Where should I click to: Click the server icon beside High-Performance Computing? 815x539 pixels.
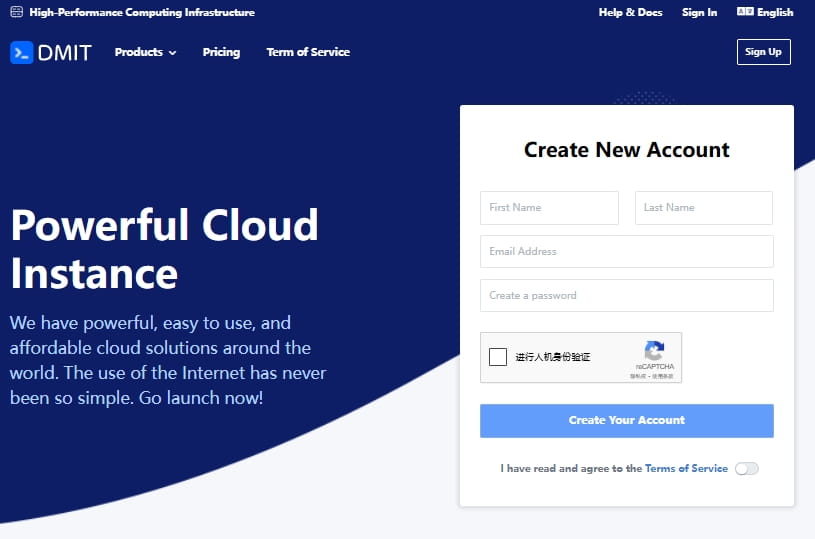click(x=16, y=13)
